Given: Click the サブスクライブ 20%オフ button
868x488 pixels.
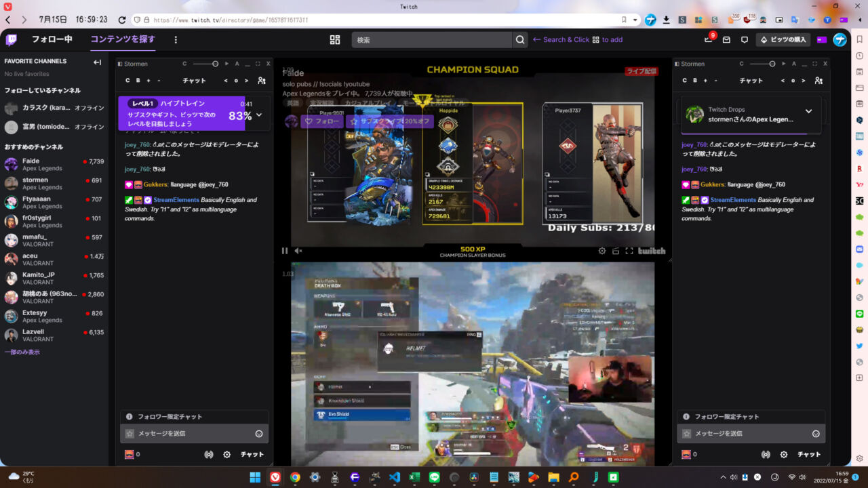Looking at the screenshot, I should click(x=390, y=121).
